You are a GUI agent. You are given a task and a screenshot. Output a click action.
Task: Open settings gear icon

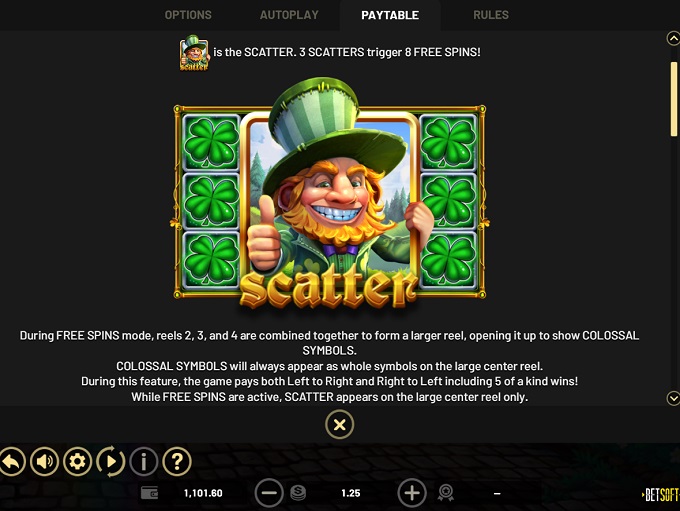(78, 461)
